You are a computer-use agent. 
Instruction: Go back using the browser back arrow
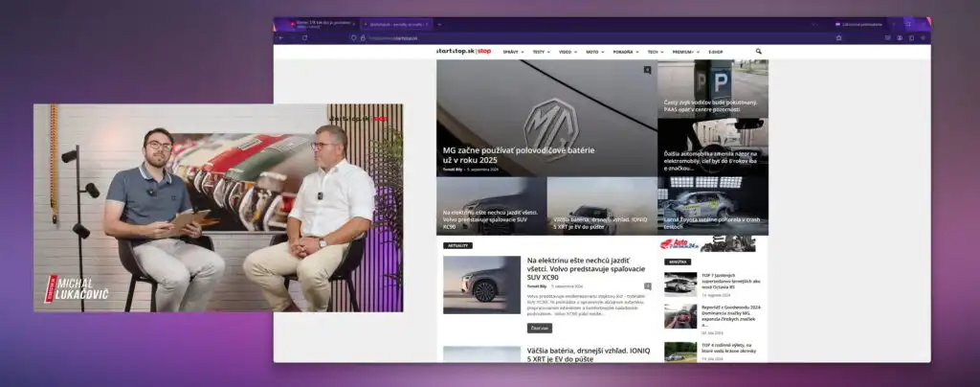[280, 38]
